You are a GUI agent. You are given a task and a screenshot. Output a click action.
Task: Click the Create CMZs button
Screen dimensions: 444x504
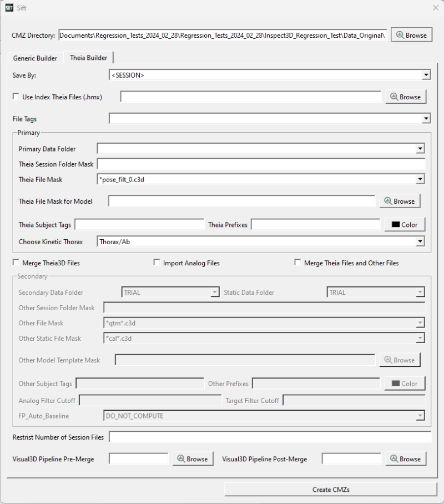click(x=331, y=490)
